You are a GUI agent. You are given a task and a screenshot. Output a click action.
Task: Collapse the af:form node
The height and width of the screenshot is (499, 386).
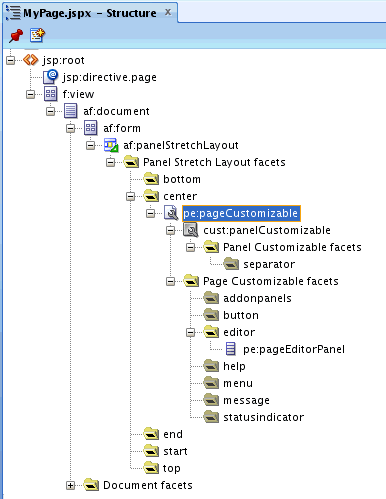click(x=71, y=128)
